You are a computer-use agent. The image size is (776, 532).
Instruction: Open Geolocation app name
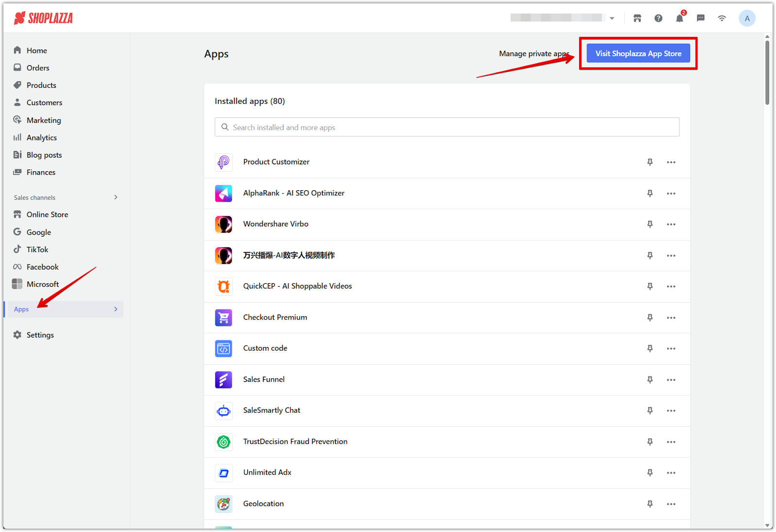(263, 503)
